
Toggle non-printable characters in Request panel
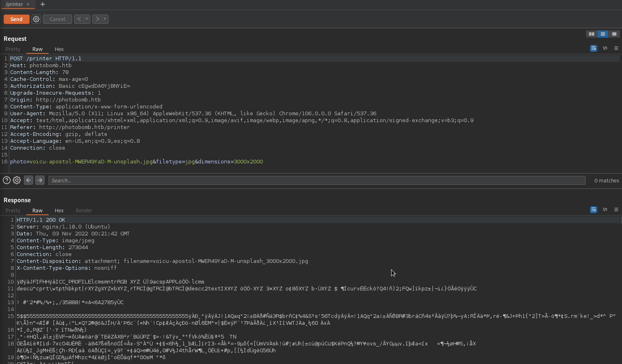tap(605, 48)
